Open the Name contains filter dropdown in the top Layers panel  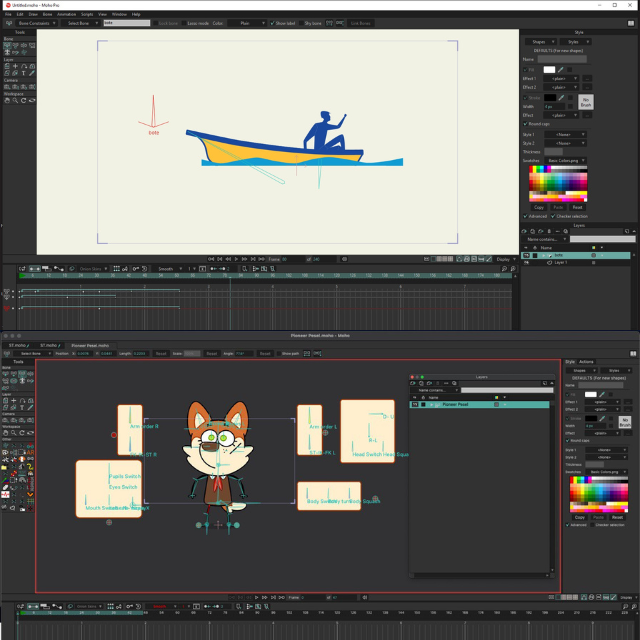point(545,240)
